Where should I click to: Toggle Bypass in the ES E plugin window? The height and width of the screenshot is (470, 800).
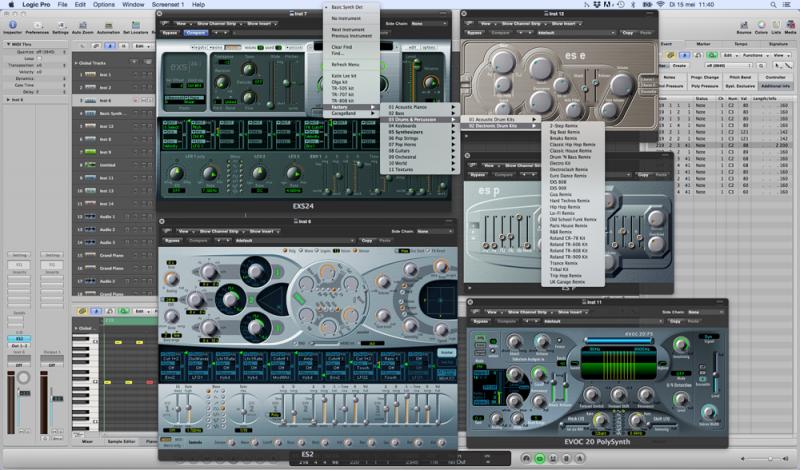(x=474, y=33)
